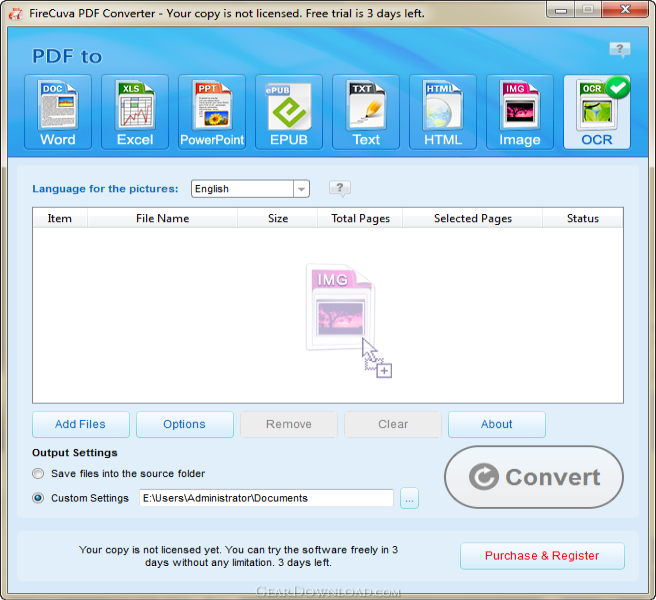Minimize the FireCuva window
The image size is (656, 600).
[x=561, y=10]
